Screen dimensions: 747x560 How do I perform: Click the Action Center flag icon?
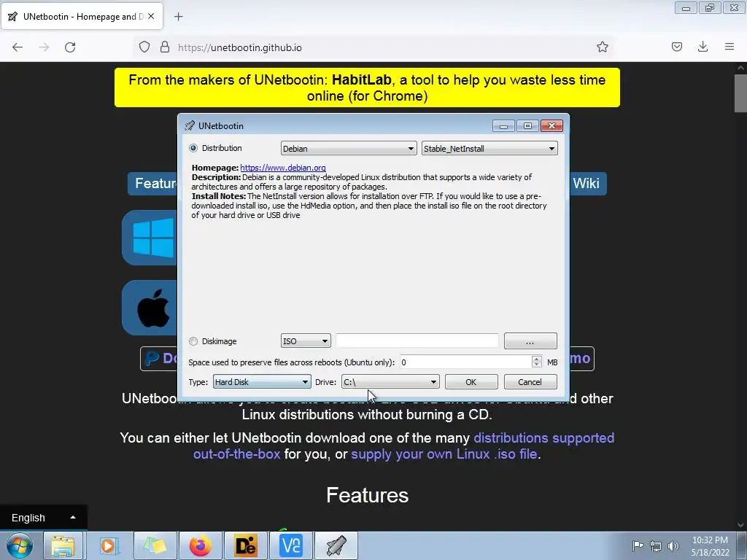[638, 545]
